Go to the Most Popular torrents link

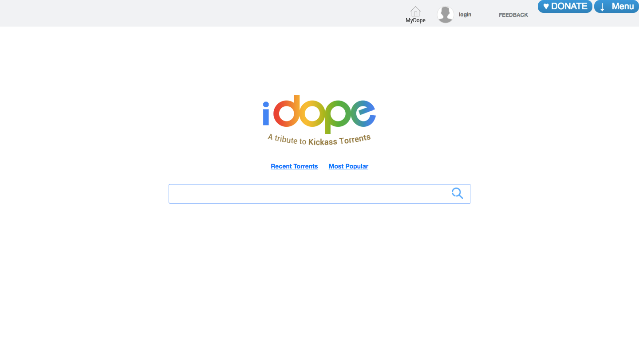tap(348, 166)
